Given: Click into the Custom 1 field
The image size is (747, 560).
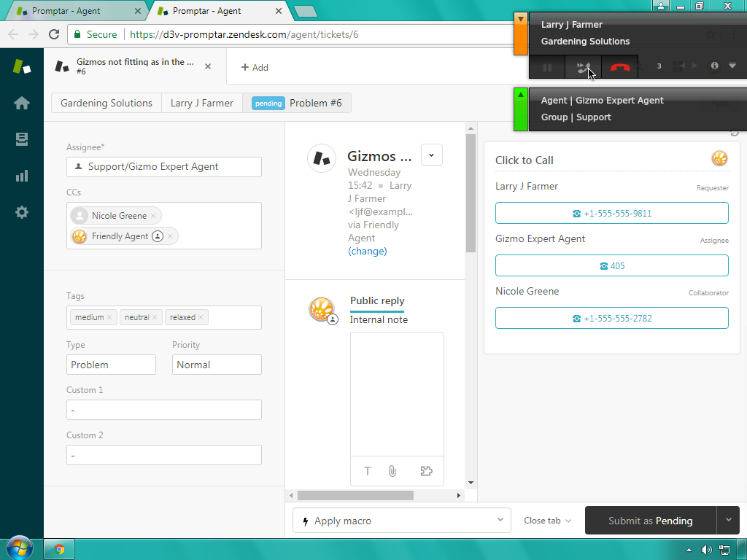Looking at the screenshot, I should tap(164, 410).
